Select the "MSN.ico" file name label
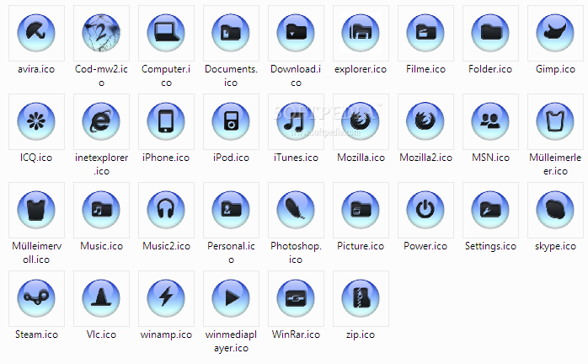 (490, 158)
